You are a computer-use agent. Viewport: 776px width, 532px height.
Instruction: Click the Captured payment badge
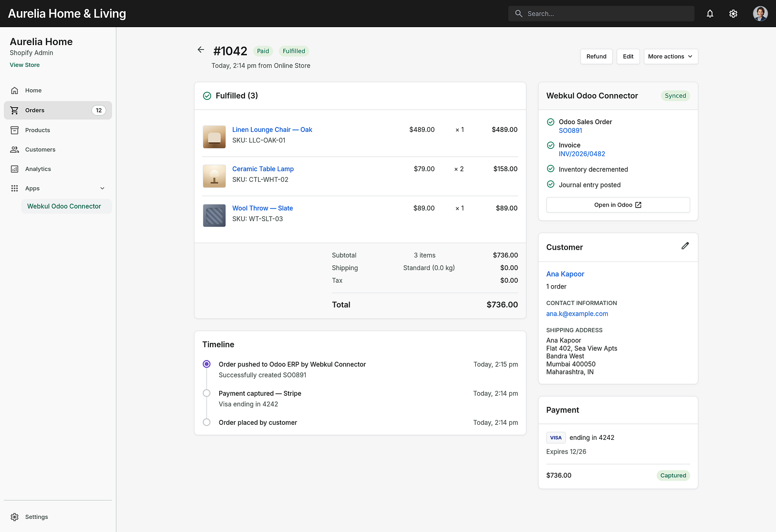(673, 475)
